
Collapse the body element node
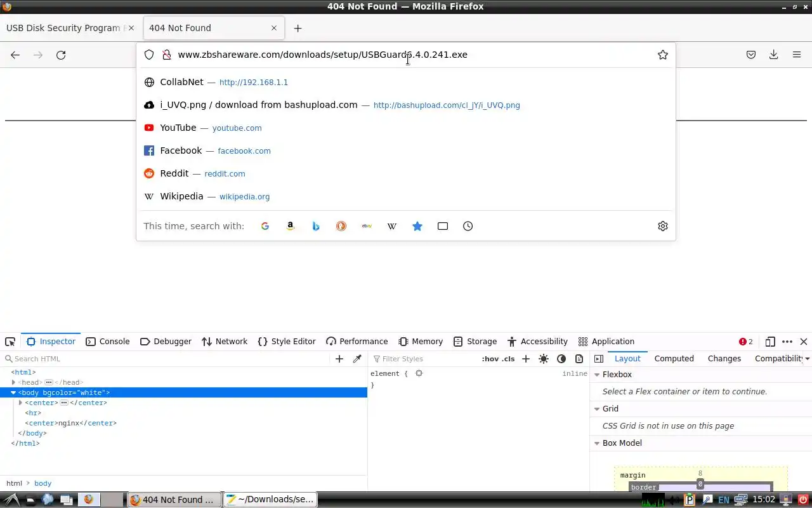(x=13, y=392)
